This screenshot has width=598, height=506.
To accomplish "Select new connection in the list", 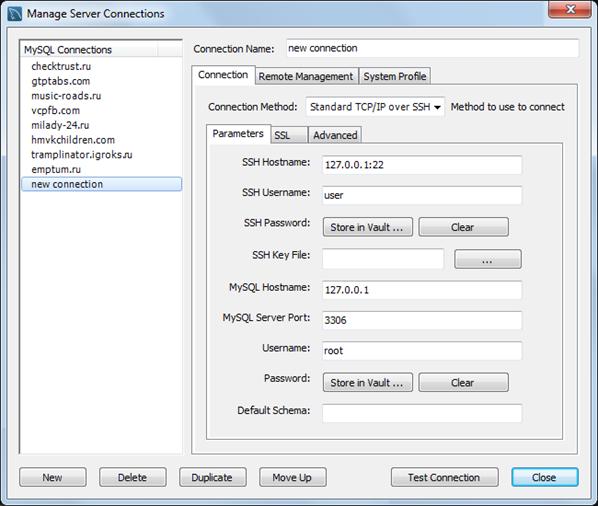I will pyautogui.click(x=102, y=184).
